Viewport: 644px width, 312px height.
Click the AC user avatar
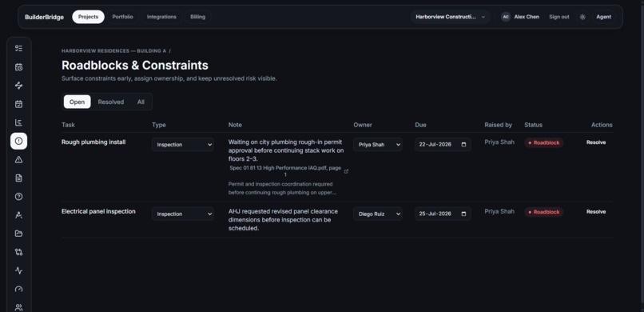506,17
